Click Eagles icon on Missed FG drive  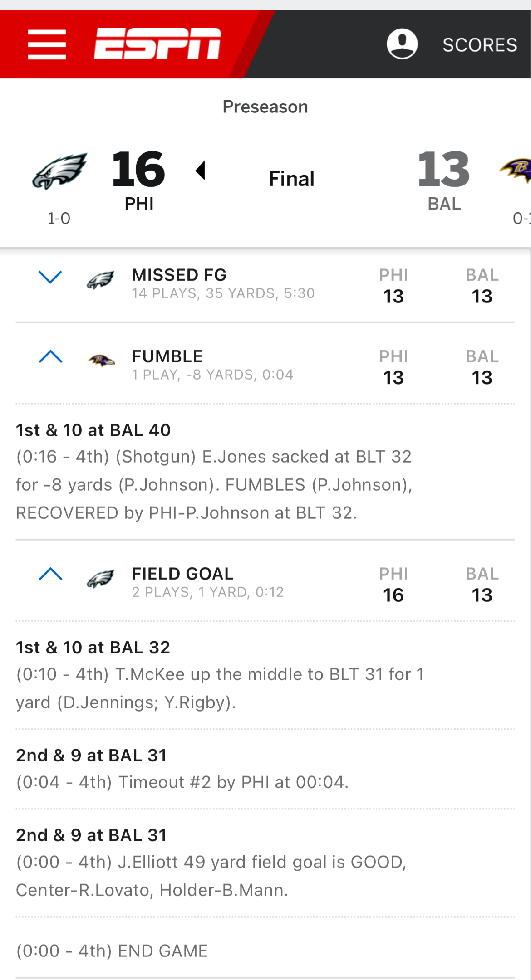pos(101,280)
